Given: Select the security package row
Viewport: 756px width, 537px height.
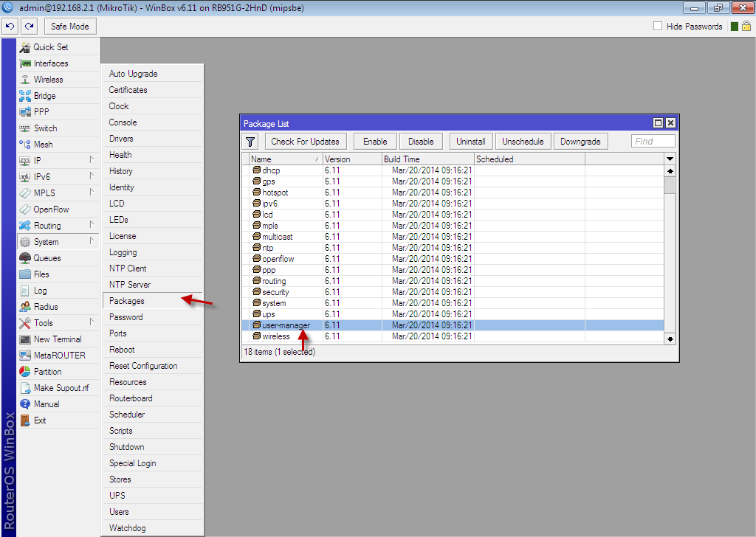Looking at the screenshot, I should (453, 292).
